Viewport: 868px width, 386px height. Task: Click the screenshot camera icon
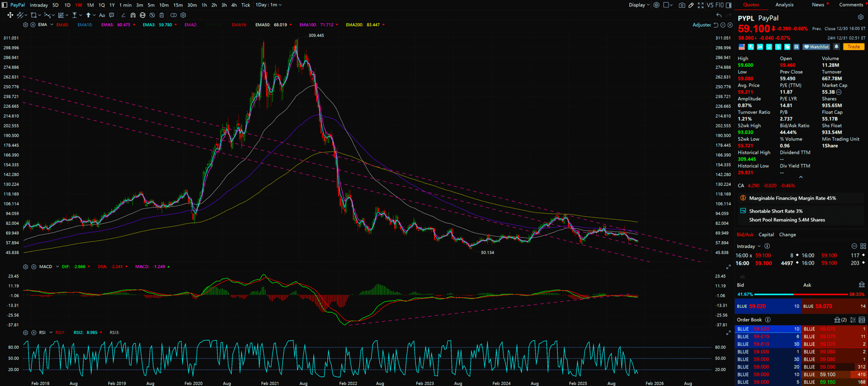[x=682, y=5]
